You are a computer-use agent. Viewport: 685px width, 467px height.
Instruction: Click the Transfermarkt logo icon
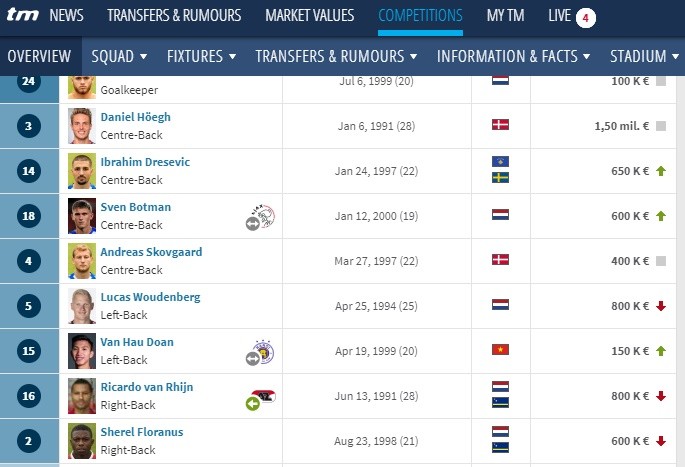pos(22,16)
